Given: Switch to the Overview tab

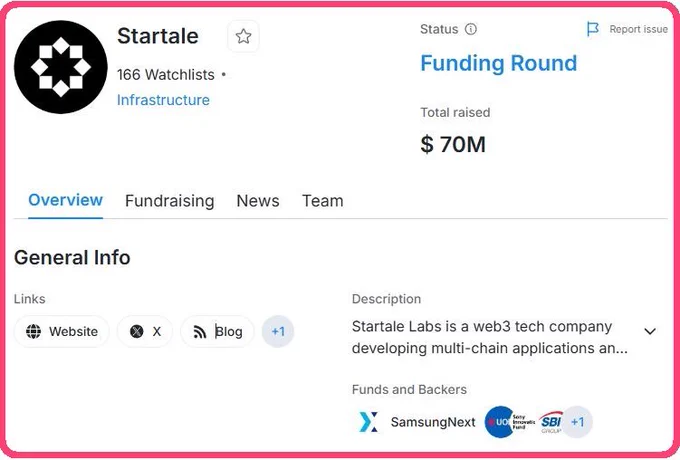Looking at the screenshot, I should 65,200.
